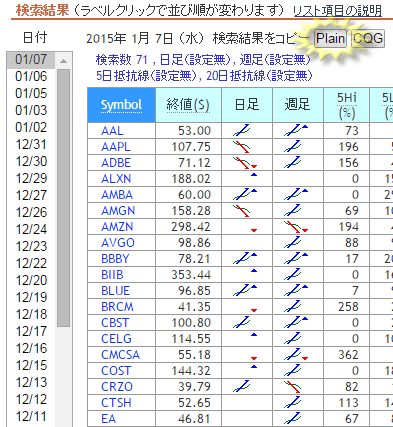Select date 12/31 in the date list
Image resolution: width=393 pixels, height=427 pixels.
(31, 144)
